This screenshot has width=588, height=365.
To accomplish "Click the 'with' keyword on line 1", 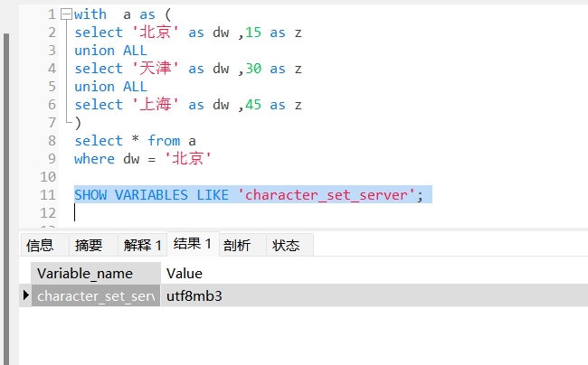I will pyautogui.click(x=90, y=14).
